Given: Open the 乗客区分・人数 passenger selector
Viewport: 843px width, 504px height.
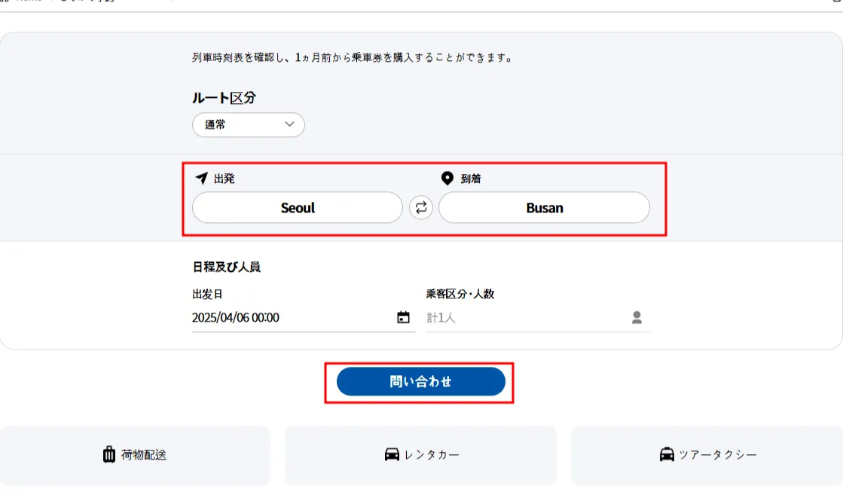Looking at the screenshot, I should click(527, 318).
